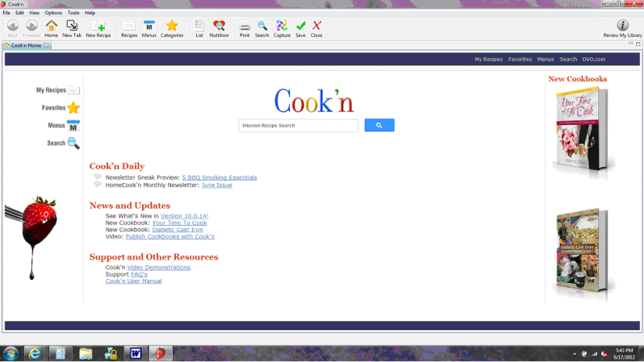This screenshot has height=362, width=644.
Task: Open Menus in left sidebar
Action: coord(64,125)
